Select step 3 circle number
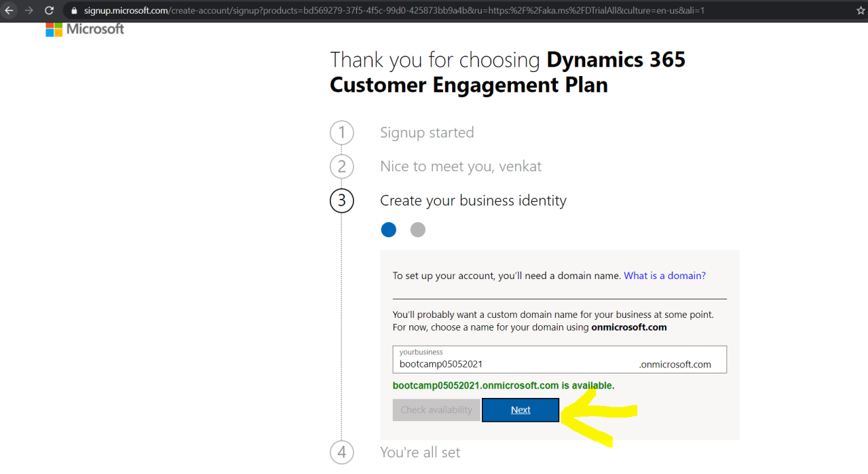The image size is (868, 474). point(342,200)
